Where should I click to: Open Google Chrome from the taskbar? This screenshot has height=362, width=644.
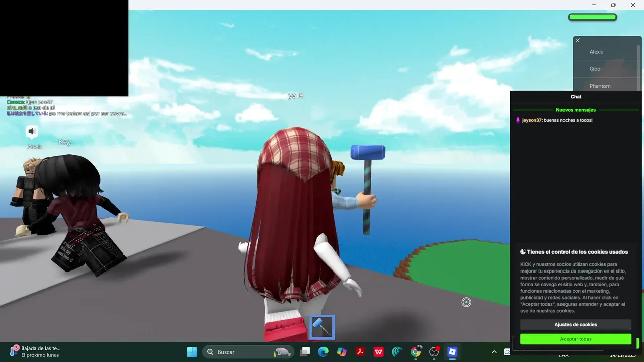pos(416,352)
